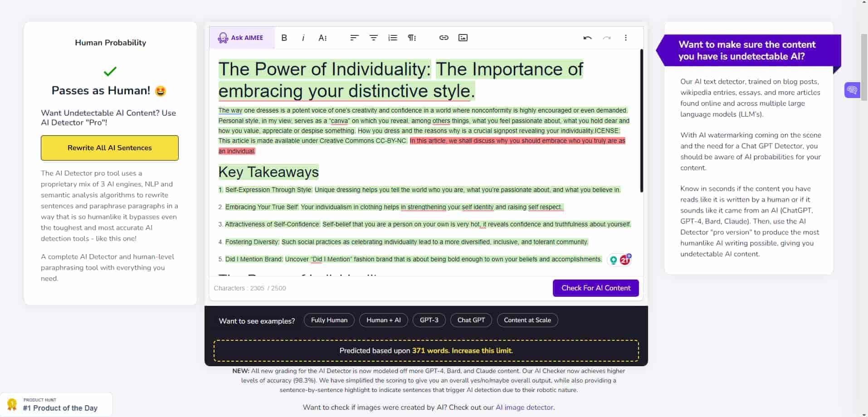Redo the last undone edit
Screen dimensions: 868x417
point(606,38)
